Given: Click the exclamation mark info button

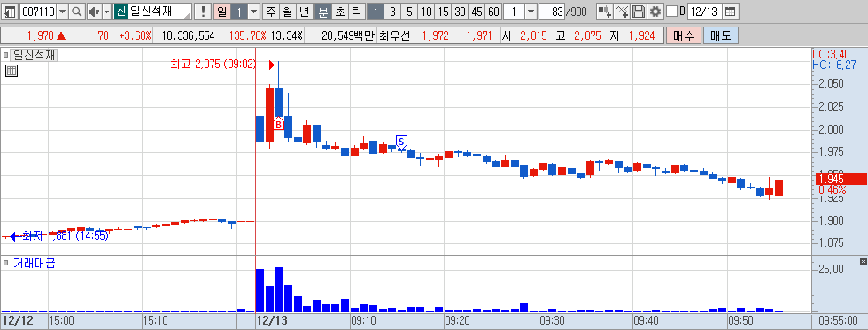Looking at the screenshot, I should [x=204, y=11].
